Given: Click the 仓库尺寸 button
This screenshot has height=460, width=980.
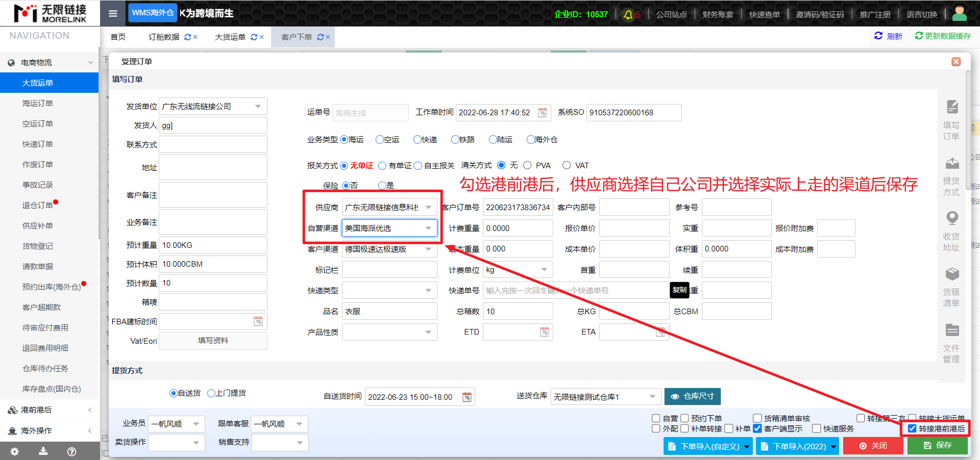Looking at the screenshot, I should pyautogui.click(x=692, y=396).
